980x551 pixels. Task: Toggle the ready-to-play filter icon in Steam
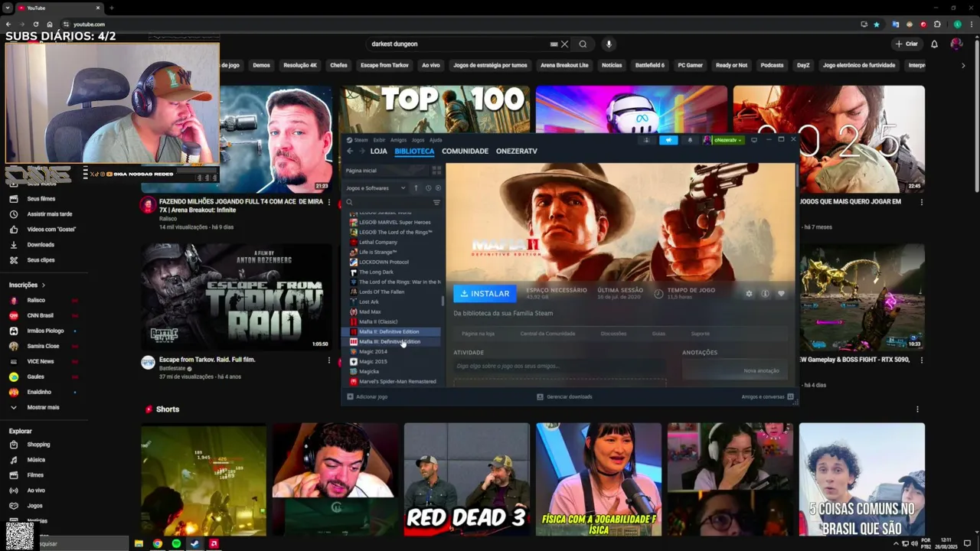[438, 187]
